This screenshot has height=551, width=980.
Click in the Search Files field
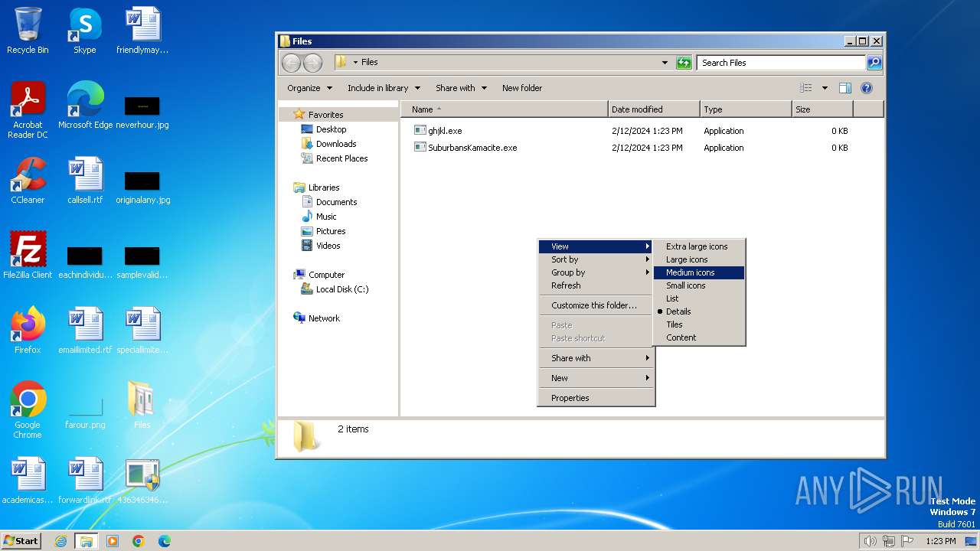(782, 63)
